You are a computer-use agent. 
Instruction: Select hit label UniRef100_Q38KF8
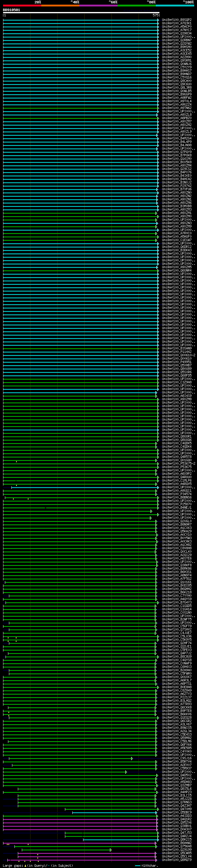[x=177, y=565]
